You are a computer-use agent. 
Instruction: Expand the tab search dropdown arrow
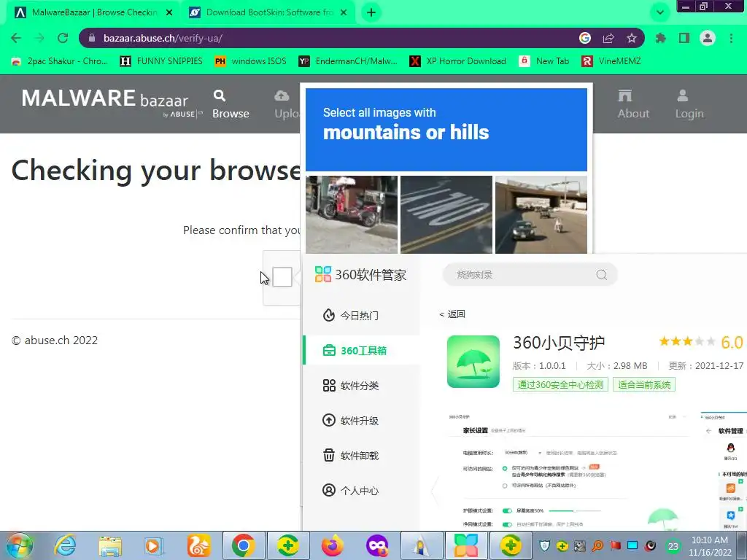(x=660, y=13)
